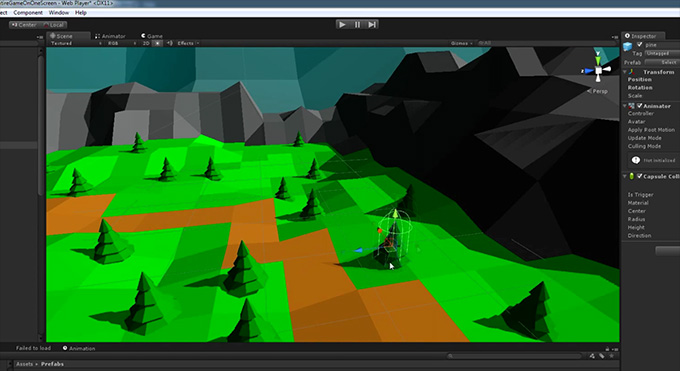Click the search by type icon

[592, 356]
